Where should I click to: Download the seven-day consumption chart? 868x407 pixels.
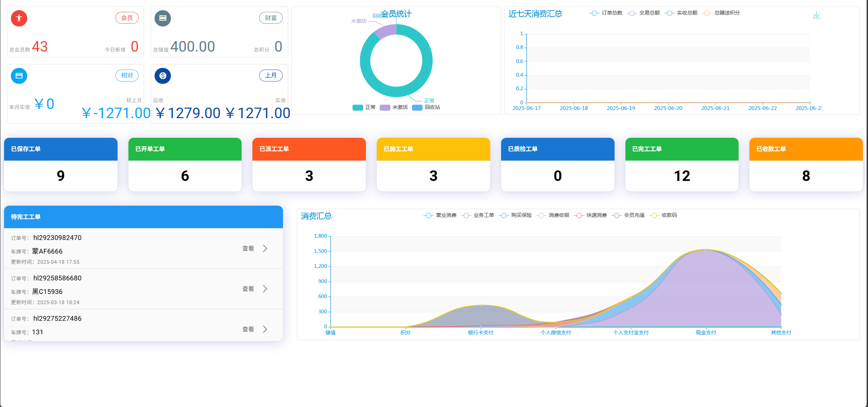pyautogui.click(x=816, y=15)
